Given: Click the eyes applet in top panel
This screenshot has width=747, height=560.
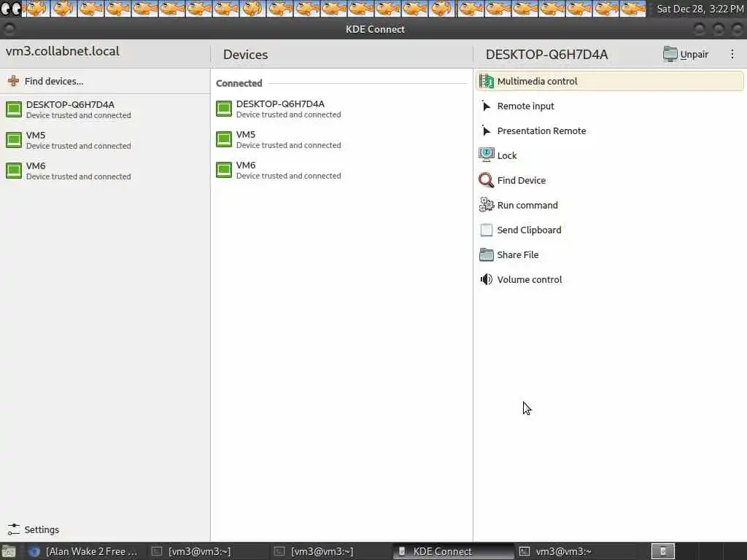Looking at the screenshot, I should pos(10,8).
